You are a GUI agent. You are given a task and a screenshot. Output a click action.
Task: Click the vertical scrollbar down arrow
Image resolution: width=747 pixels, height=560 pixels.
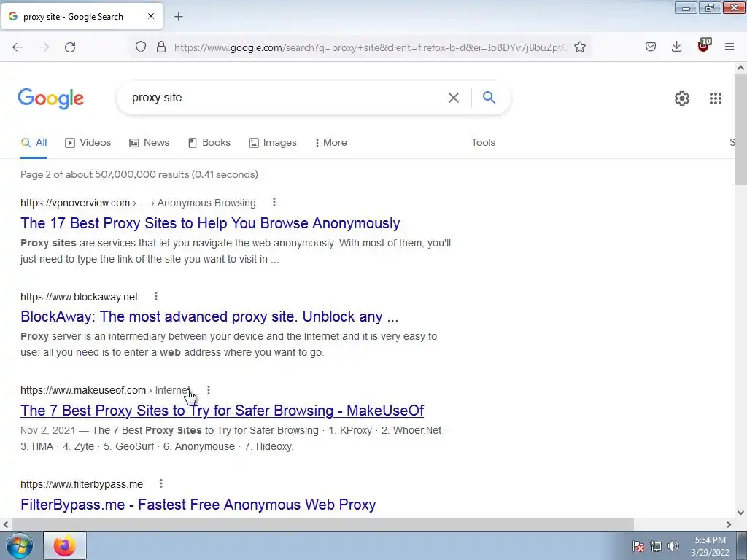coord(741,513)
